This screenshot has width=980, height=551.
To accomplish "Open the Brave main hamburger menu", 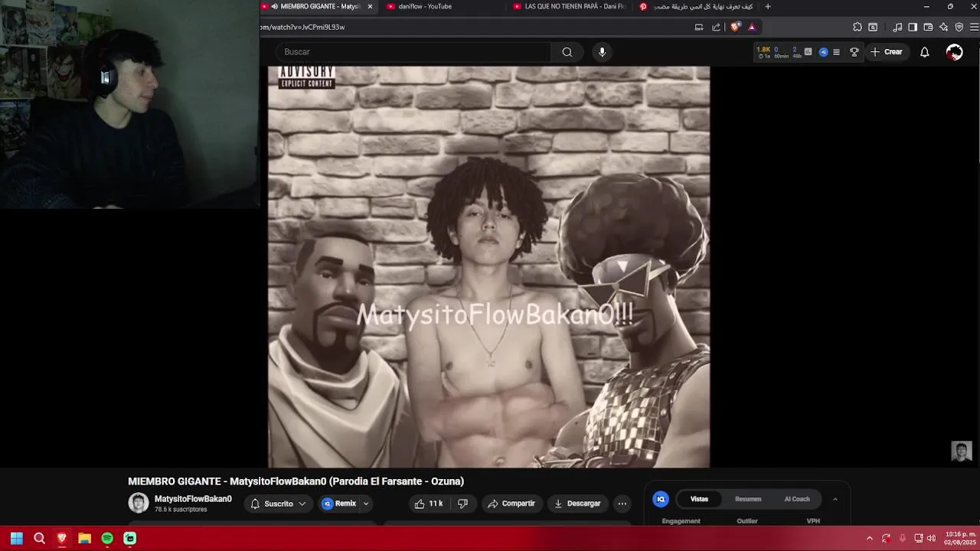I will [x=974, y=27].
